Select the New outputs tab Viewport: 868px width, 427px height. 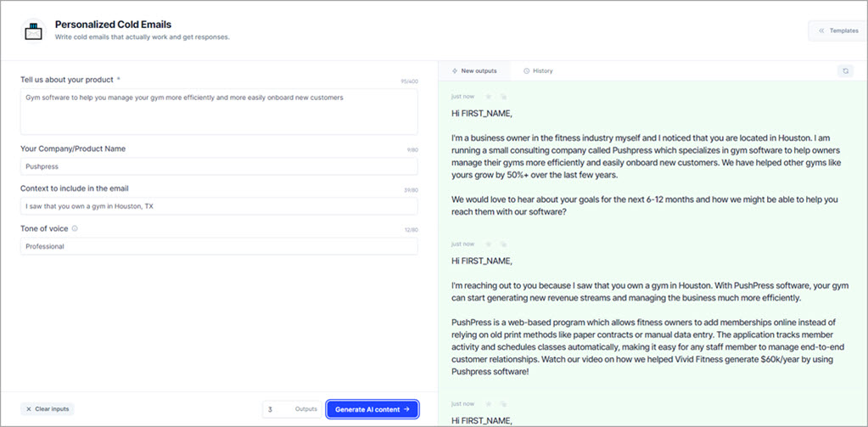pos(474,71)
